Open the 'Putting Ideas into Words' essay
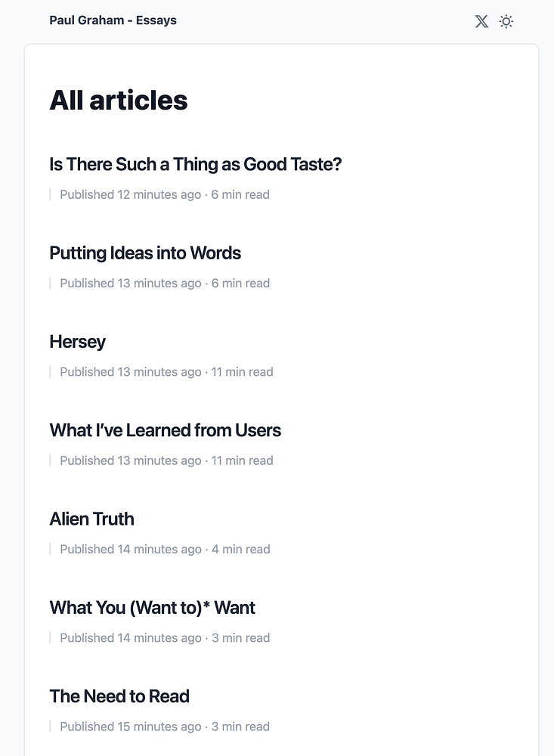This screenshot has width=554, height=756. [x=145, y=253]
